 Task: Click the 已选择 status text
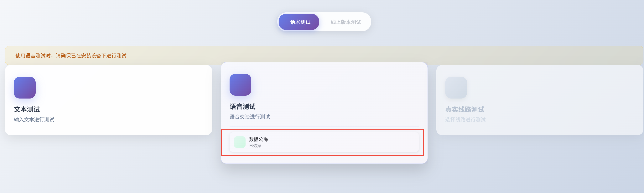tap(255, 146)
